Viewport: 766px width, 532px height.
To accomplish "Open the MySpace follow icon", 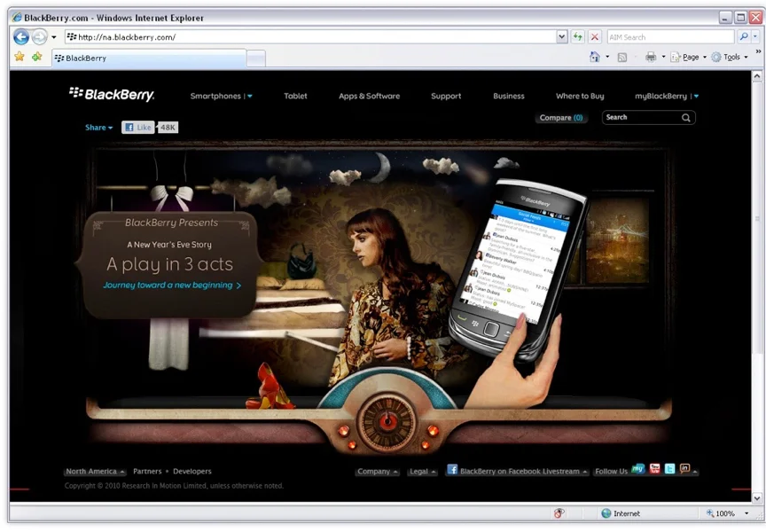I will [x=638, y=468].
